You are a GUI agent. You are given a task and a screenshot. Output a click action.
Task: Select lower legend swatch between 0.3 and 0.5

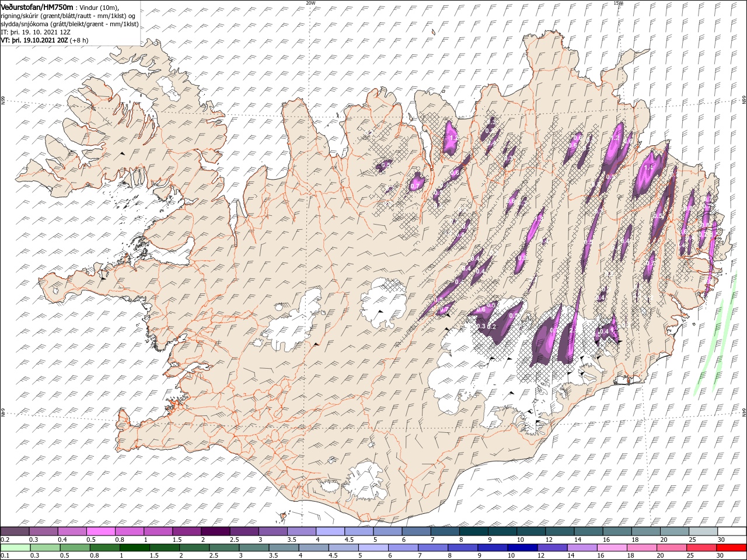click(x=46, y=548)
